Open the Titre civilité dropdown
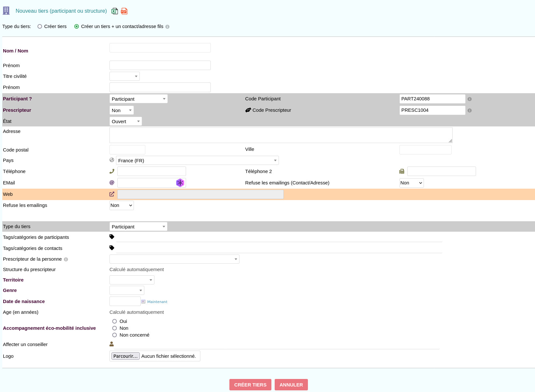Image resolution: width=535 pixels, height=392 pixels. click(124, 76)
